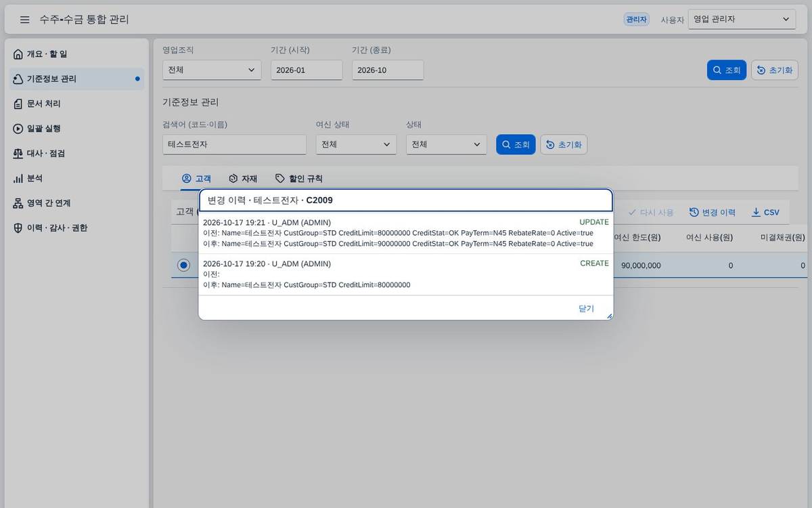
Task: Click the UPDATE history entry label
Action: tap(594, 222)
